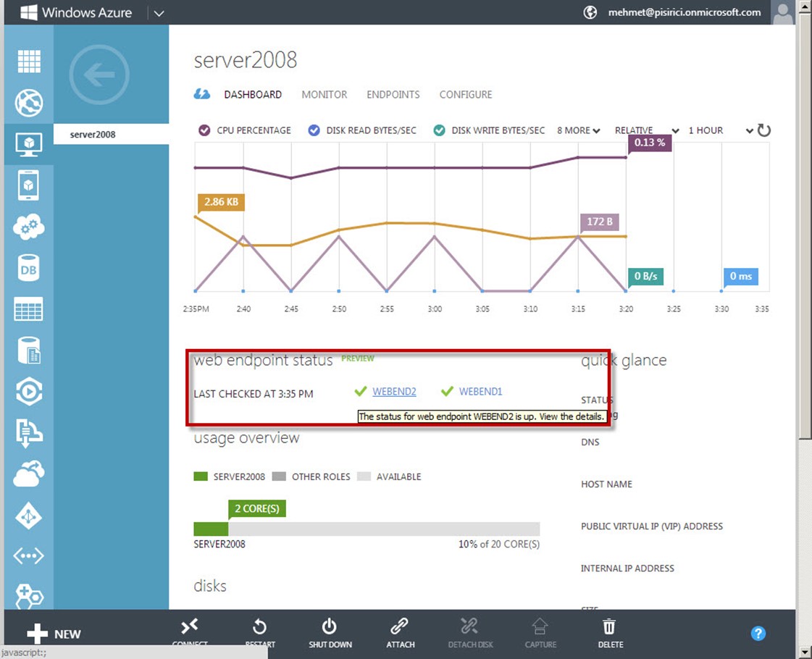Open the cylinder-with-document icon in sidebar

(x=29, y=351)
